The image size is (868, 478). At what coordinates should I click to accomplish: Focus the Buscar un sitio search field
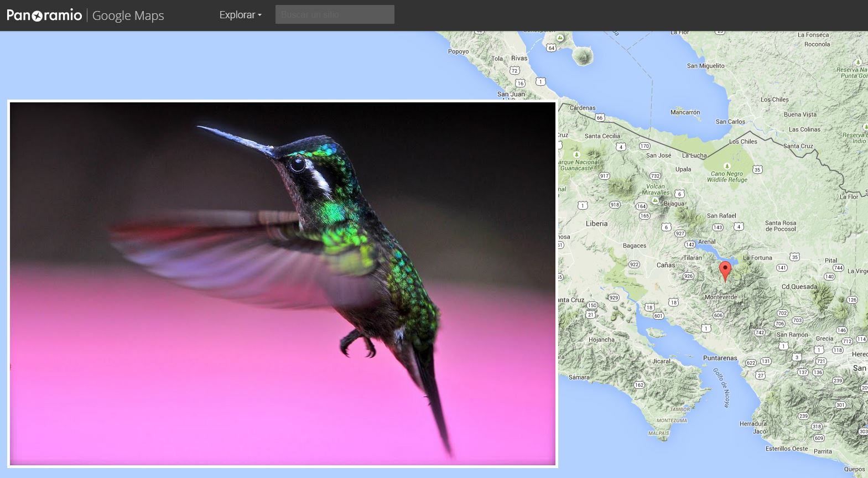(x=335, y=14)
